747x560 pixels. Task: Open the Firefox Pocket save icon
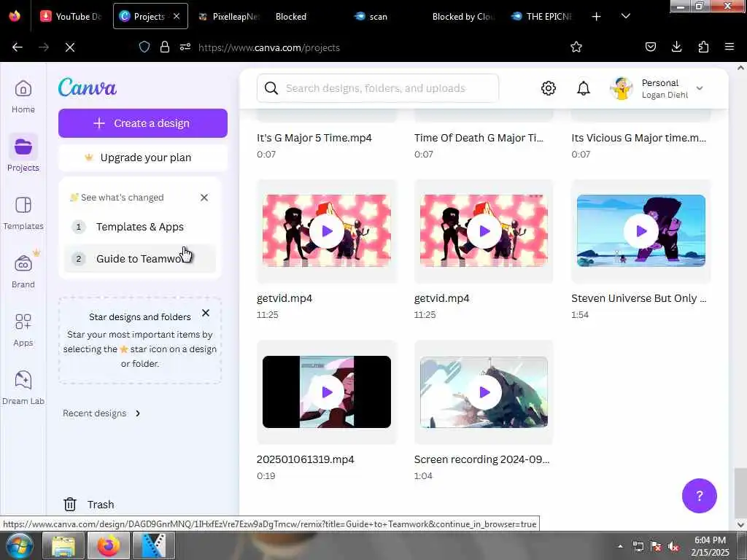[650, 47]
